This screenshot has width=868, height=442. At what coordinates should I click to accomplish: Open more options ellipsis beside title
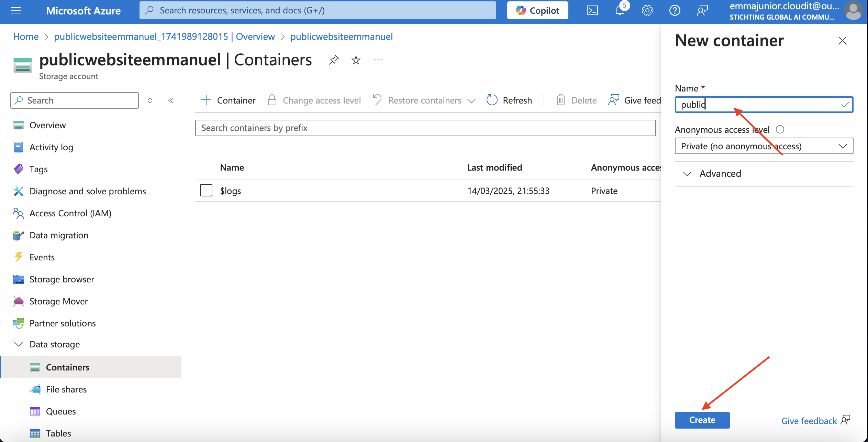tap(378, 60)
